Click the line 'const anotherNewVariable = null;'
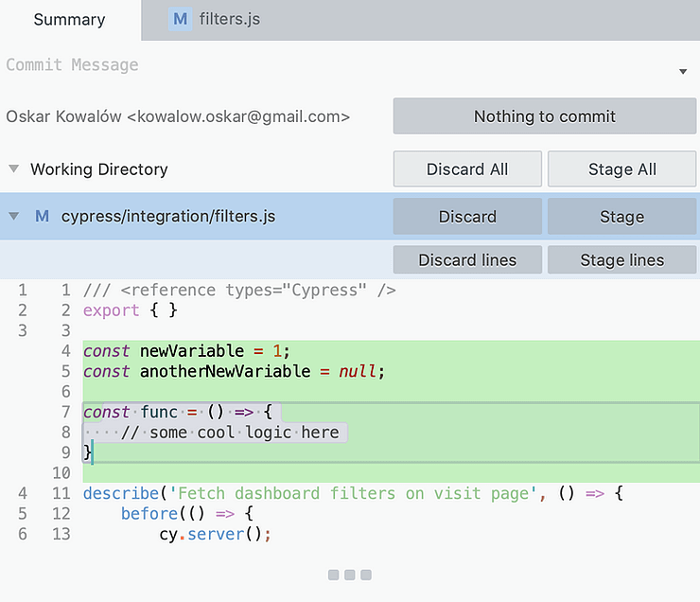 [x=234, y=371]
